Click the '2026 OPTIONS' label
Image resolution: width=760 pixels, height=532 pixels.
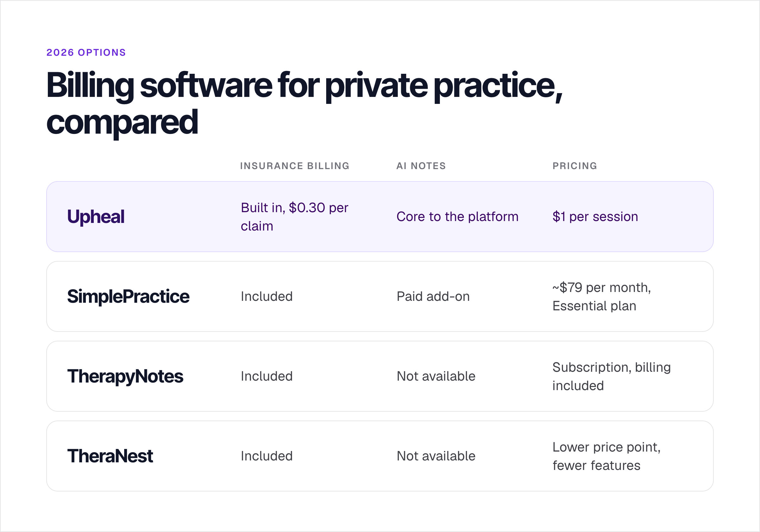coord(86,52)
